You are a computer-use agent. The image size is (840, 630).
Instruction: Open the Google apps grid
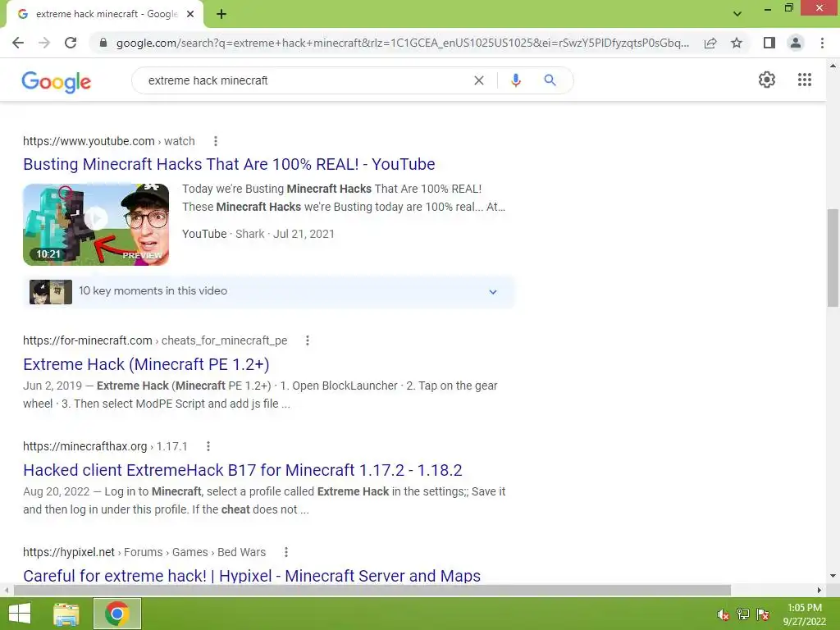pos(805,80)
